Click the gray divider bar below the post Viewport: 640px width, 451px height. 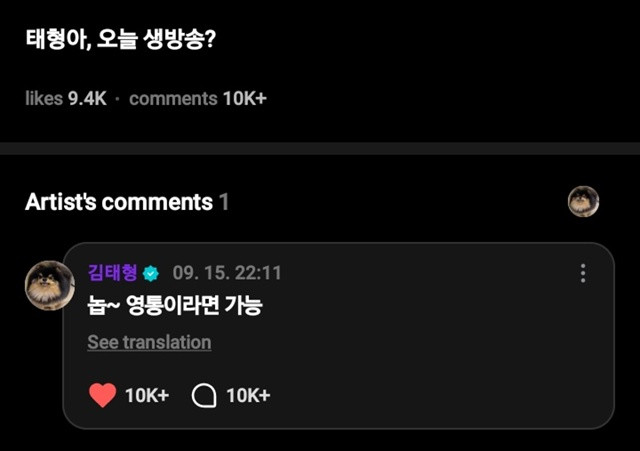tap(320, 148)
